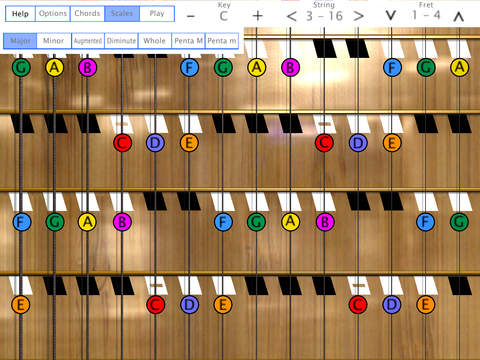Tap the magenta B note in the third row left
Image resolution: width=480 pixels, height=360 pixels.
[x=122, y=222]
